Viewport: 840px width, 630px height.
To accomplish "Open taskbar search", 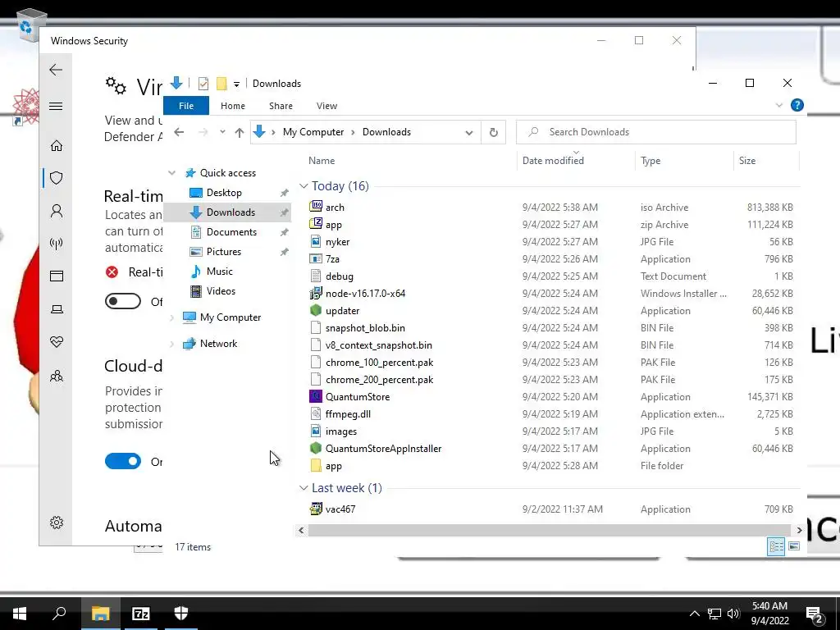I will pyautogui.click(x=59, y=614).
